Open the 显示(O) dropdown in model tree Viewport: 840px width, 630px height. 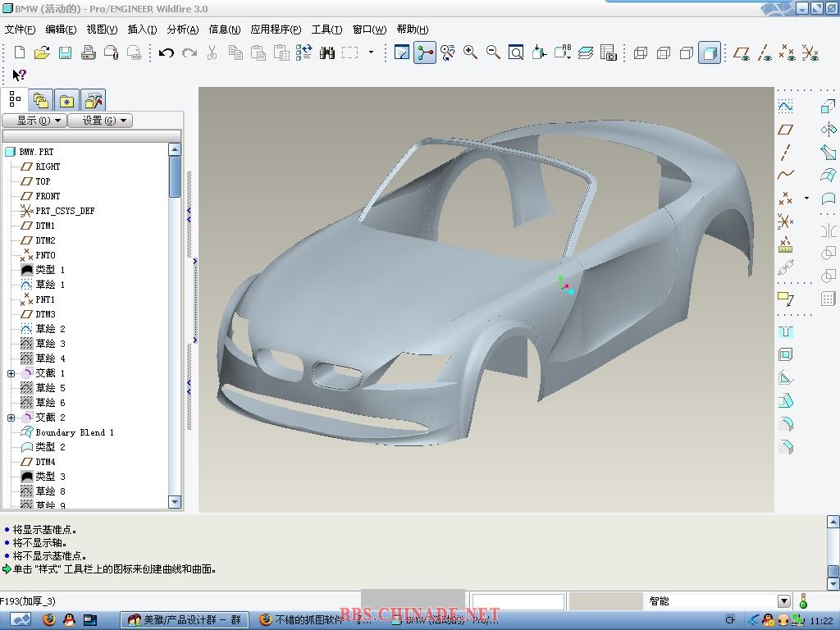[35, 121]
